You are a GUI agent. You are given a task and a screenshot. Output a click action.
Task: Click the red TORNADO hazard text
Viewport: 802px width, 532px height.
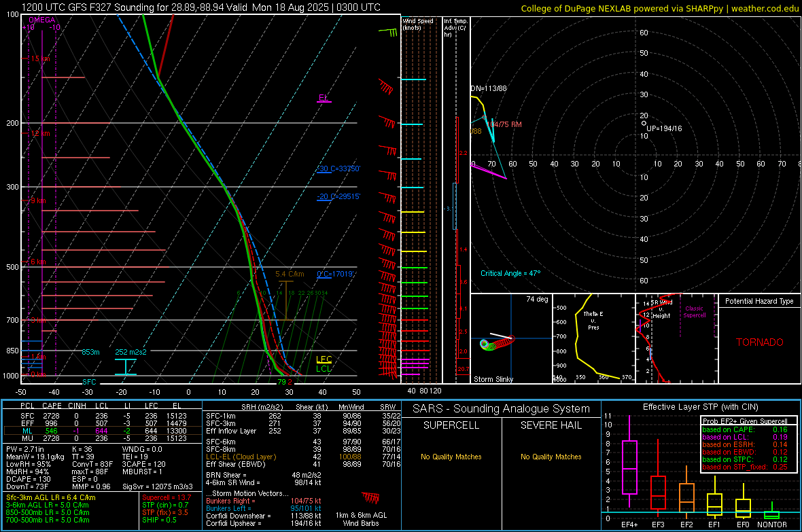click(x=760, y=342)
